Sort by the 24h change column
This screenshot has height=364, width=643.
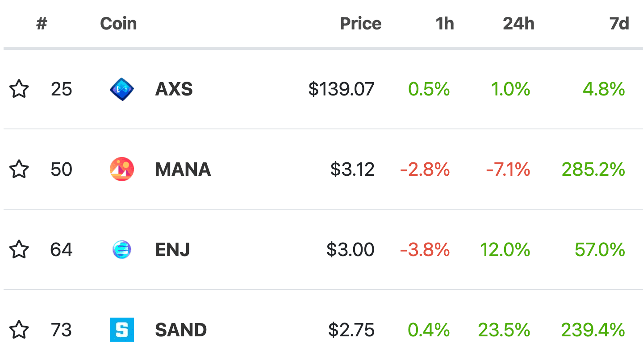(518, 24)
